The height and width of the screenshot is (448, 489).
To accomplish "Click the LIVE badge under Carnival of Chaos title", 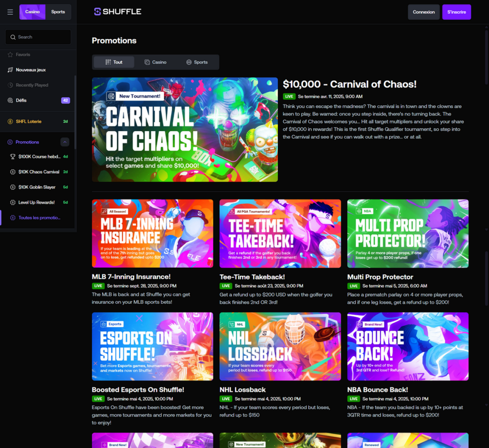I will pos(289,96).
